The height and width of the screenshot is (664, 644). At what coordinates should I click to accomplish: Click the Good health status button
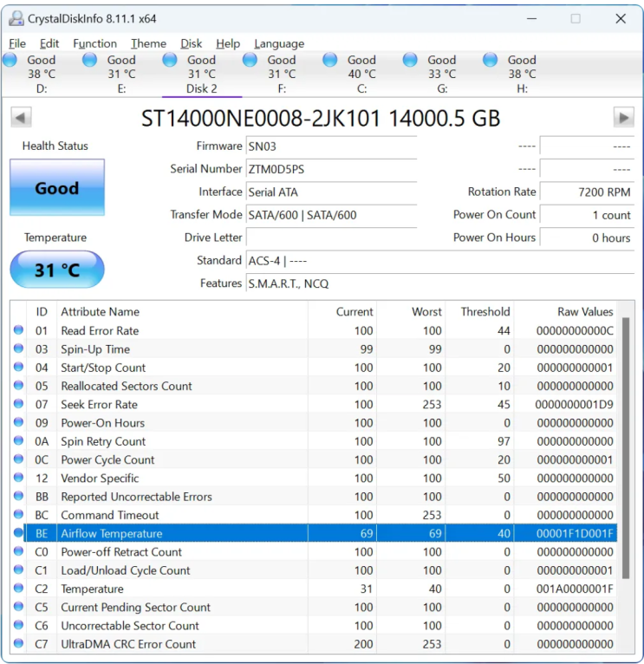coord(57,187)
